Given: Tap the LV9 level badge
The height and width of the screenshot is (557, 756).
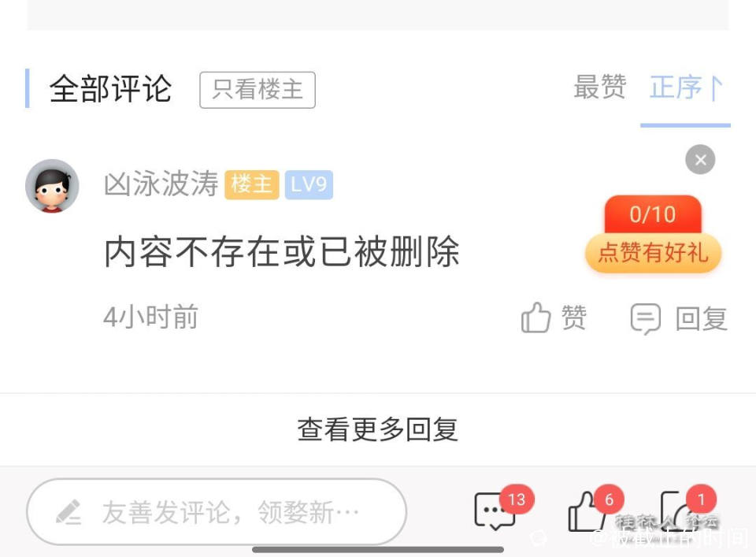Looking at the screenshot, I should tap(309, 184).
